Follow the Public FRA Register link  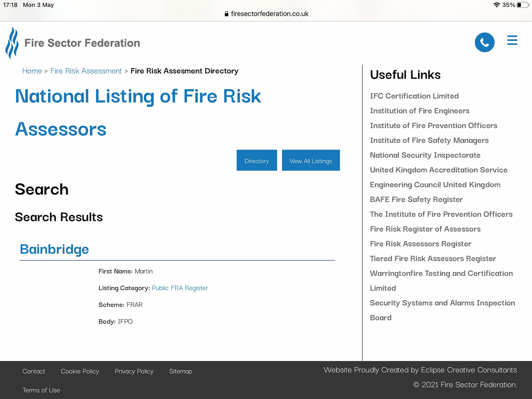pos(180,288)
